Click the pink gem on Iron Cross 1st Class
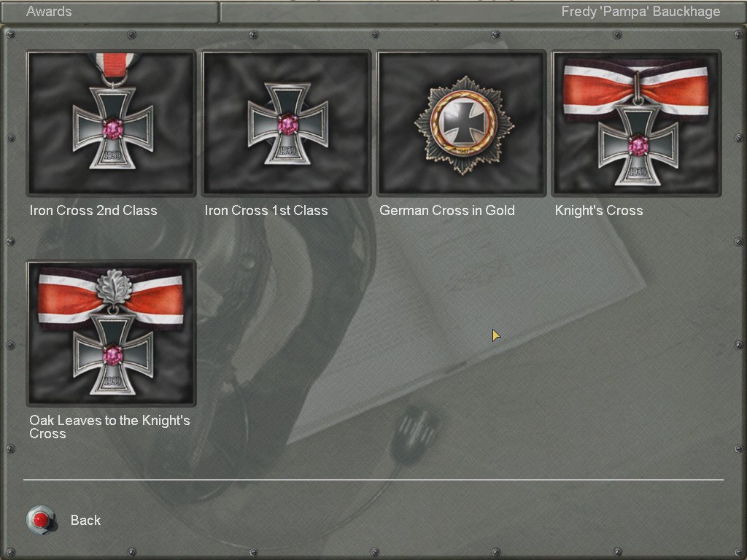This screenshot has width=747, height=560. coord(287,125)
